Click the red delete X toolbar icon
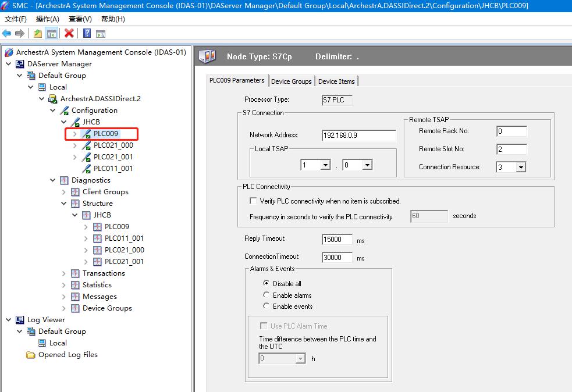The width and height of the screenshot is (572, 392). click(69, 33)
